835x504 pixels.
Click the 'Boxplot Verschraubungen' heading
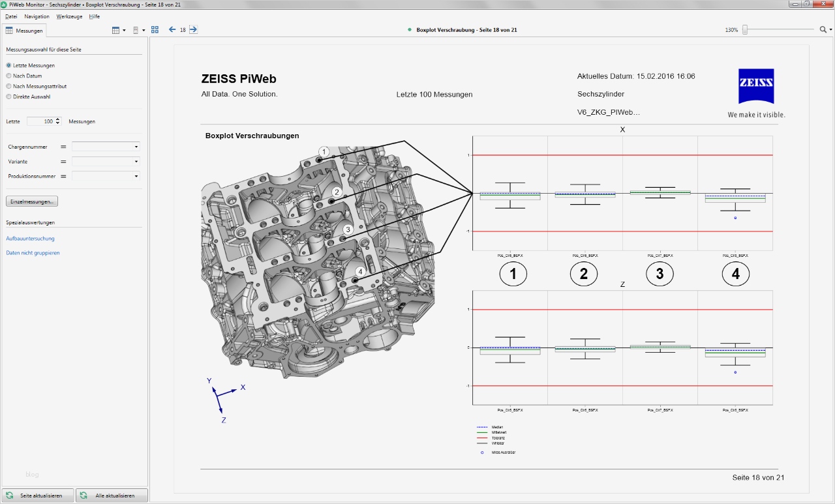point(252,136)
